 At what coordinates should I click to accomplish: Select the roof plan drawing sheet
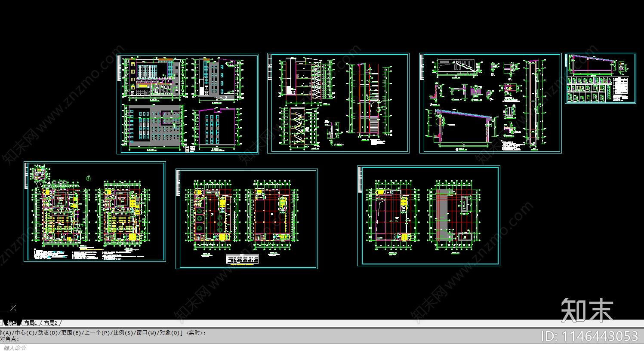click(x=429, y=216)
